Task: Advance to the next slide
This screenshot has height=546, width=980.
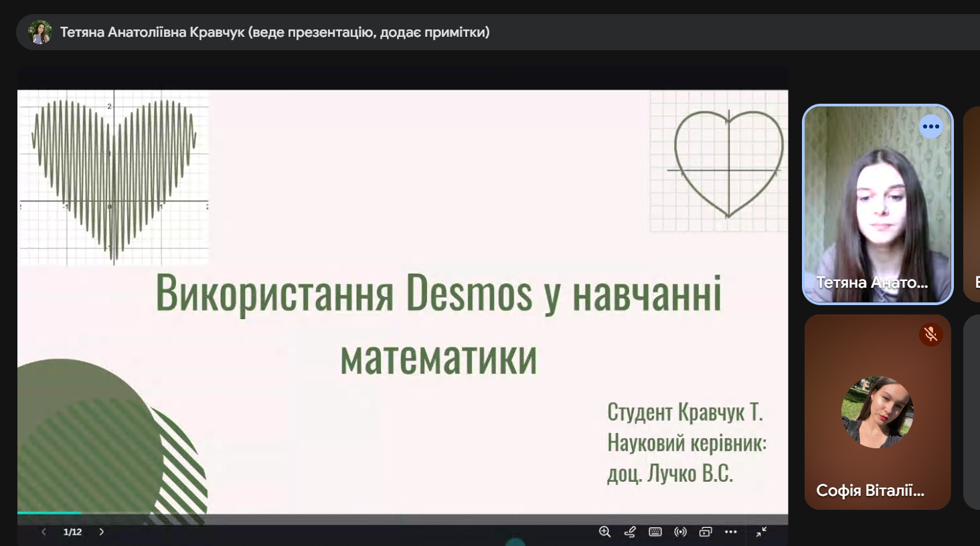Action: click(102, 532)
